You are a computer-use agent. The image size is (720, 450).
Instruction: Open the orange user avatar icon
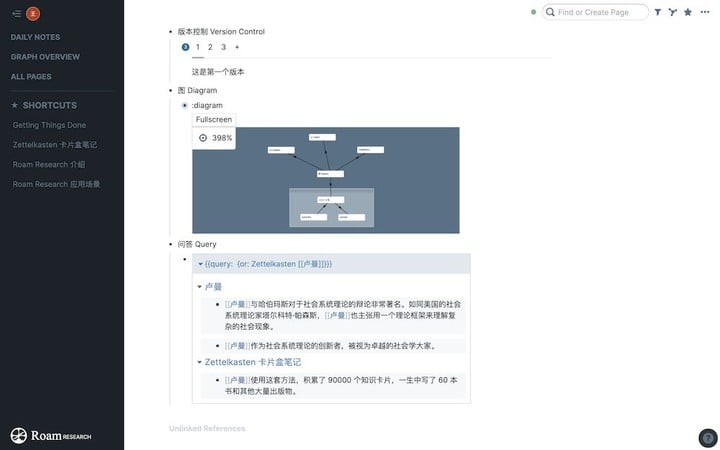coord(33,14)
